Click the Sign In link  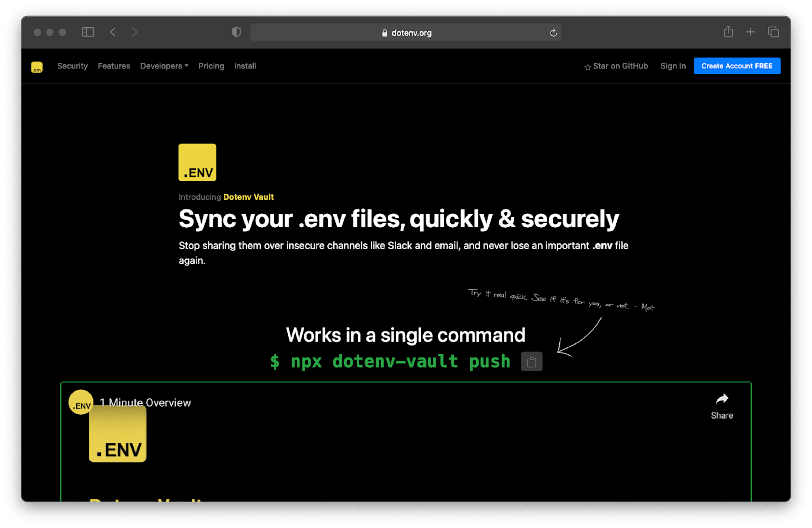tap(673, 66)
